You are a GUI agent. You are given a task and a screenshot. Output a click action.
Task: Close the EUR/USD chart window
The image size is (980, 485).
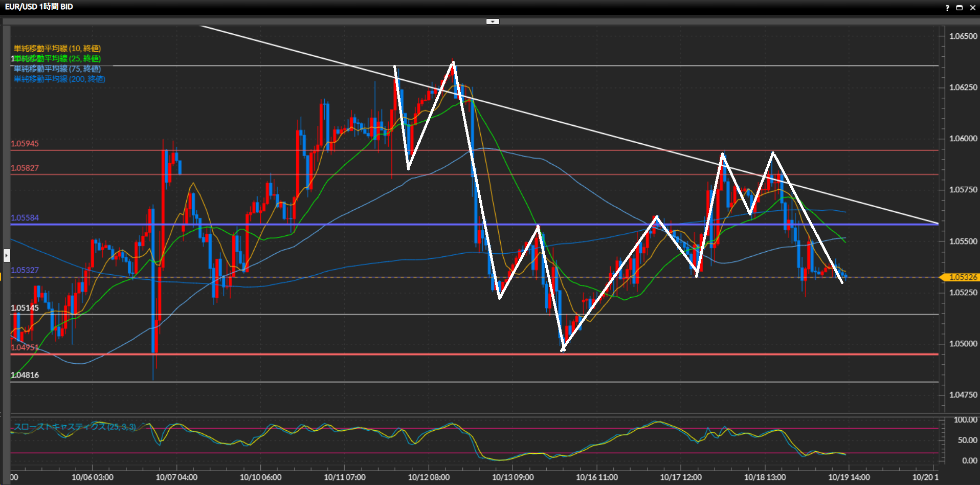(x=972, y=8)
